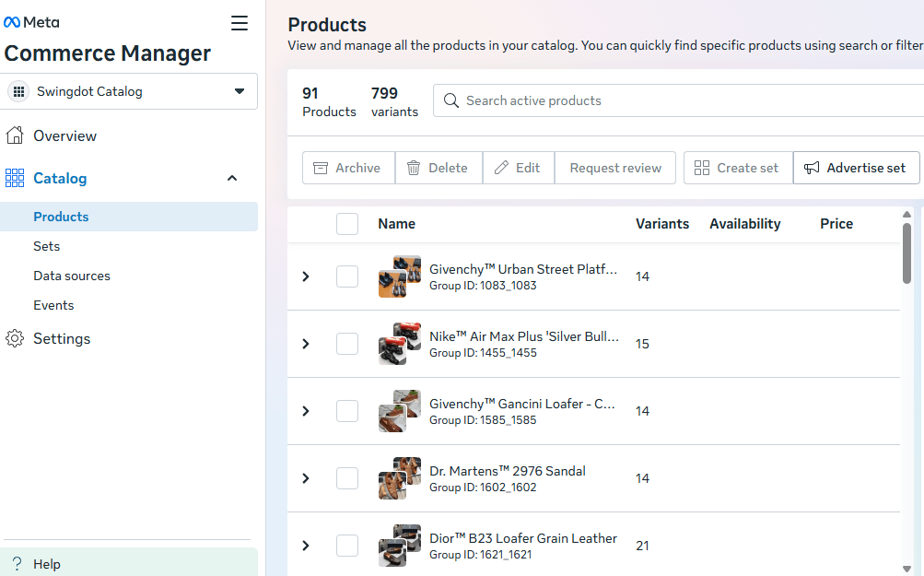Open the Help item at the bottom
Image resolution: width=924 pixels, height=576 pixels.
click(x=128, y=563)
